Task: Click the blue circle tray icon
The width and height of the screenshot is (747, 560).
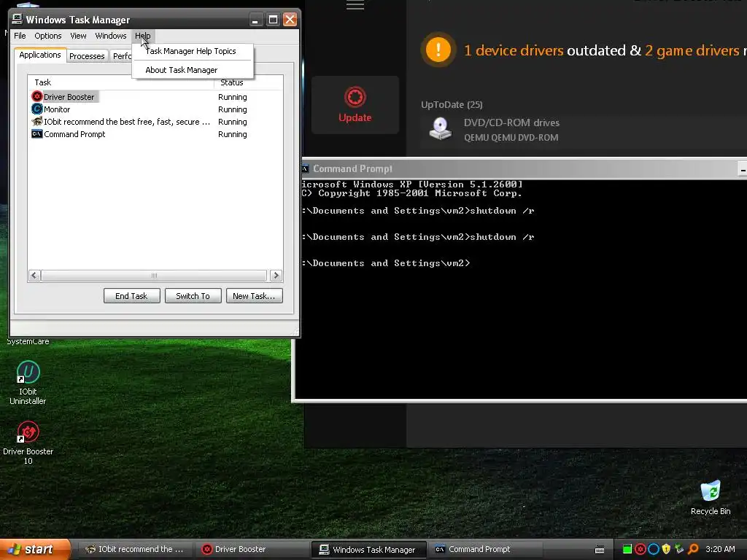Action: point(653,549)
